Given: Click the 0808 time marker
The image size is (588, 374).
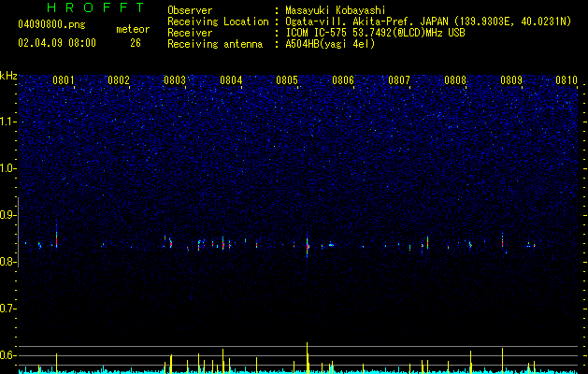Looking at the screenshot, I should tap(455, 80).
